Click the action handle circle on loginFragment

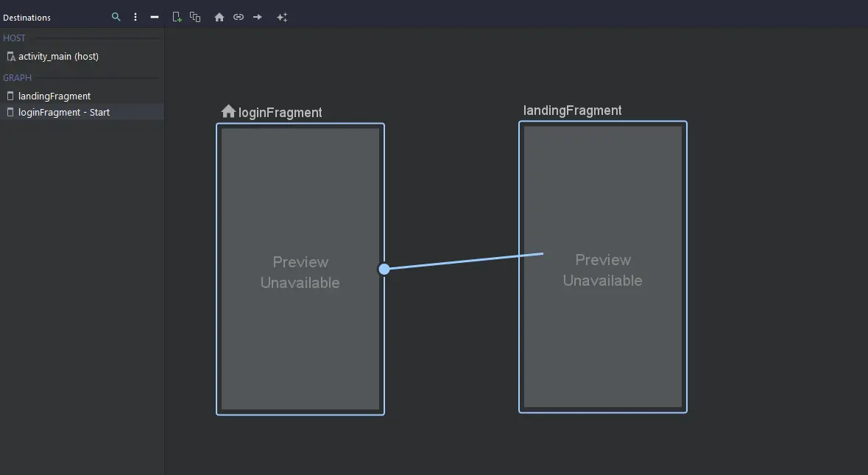[384, 269]
